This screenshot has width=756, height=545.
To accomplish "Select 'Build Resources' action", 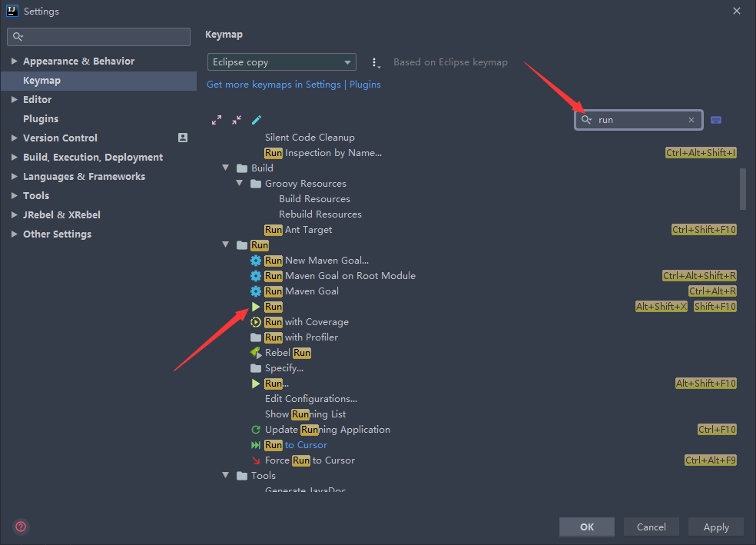I will click(314, 199).
